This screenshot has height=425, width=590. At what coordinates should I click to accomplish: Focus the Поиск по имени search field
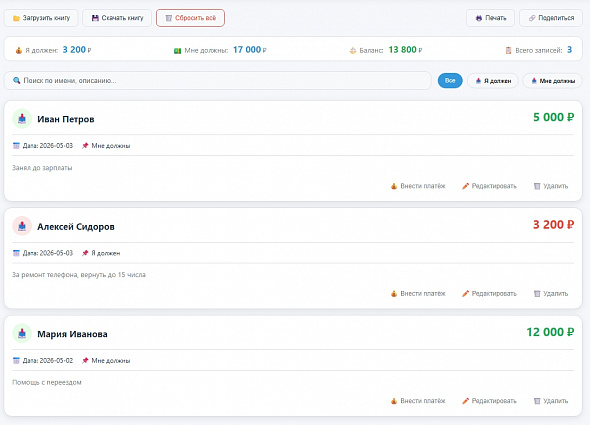[x=217, y=81]
